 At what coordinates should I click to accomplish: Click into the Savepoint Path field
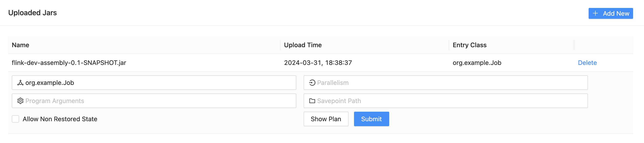[x=450, y=101]
